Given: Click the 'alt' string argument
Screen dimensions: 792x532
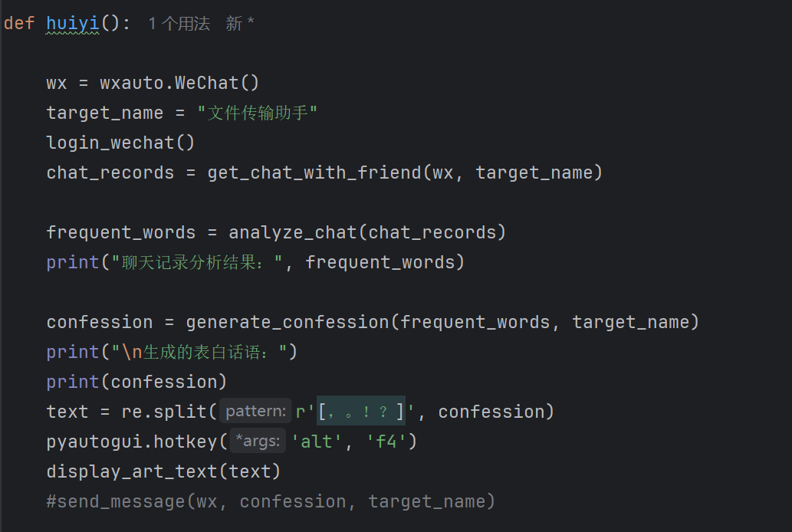Looking at the screenshot, I should pos(317,442).
